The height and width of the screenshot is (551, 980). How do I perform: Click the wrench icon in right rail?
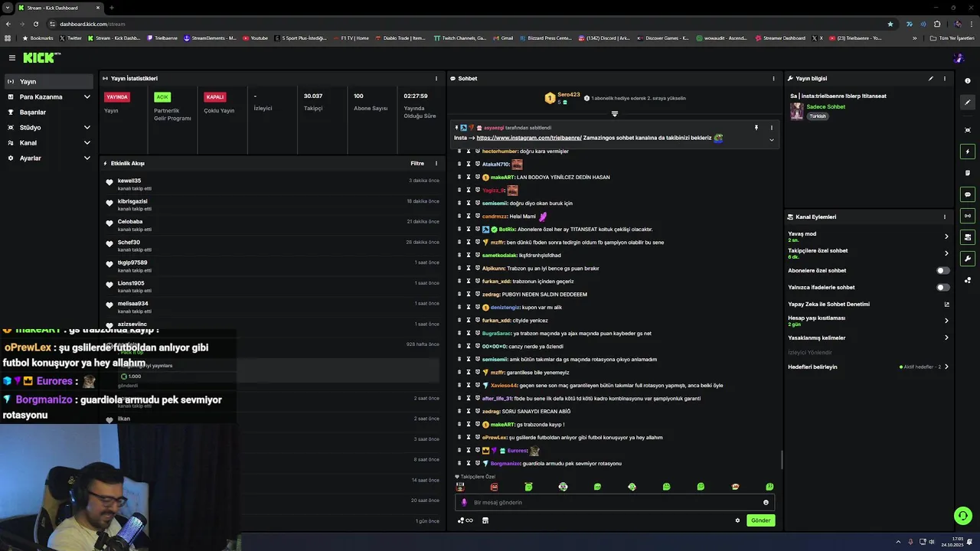point(968,259)
